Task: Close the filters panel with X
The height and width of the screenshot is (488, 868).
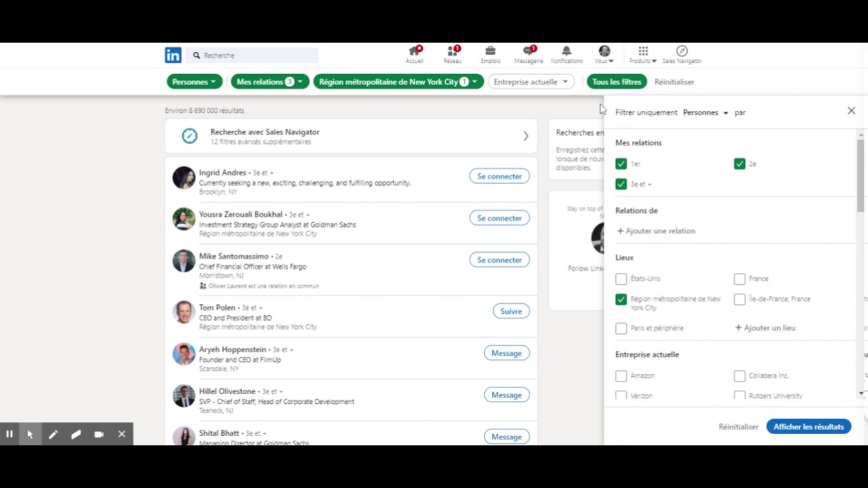Action: coord(851,110)
